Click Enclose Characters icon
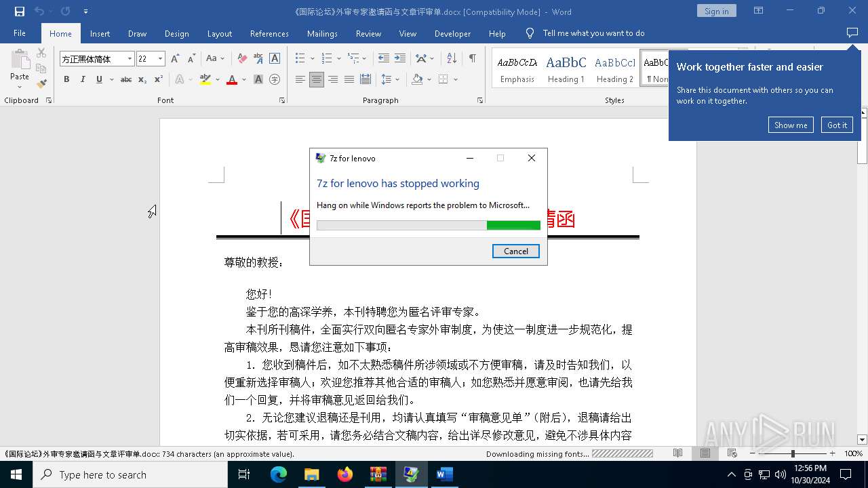The height and width of the screenshot is (488, 868). (275, 79)
